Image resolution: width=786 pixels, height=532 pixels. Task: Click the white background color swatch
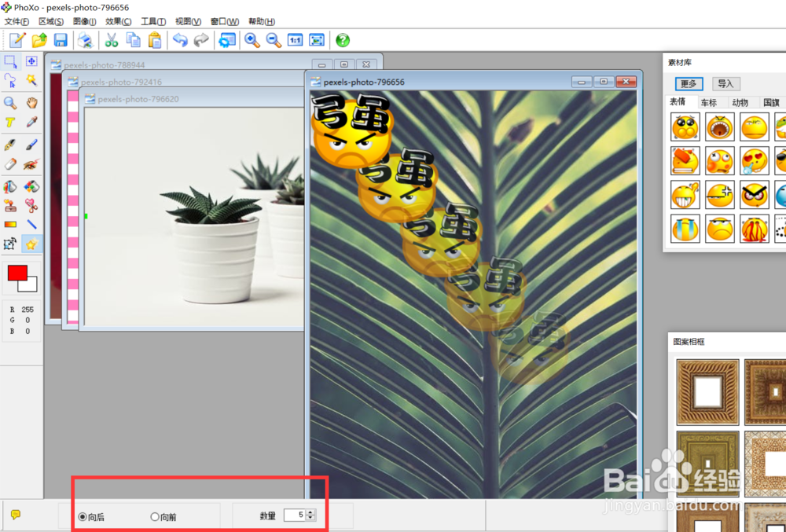[31, 285]
